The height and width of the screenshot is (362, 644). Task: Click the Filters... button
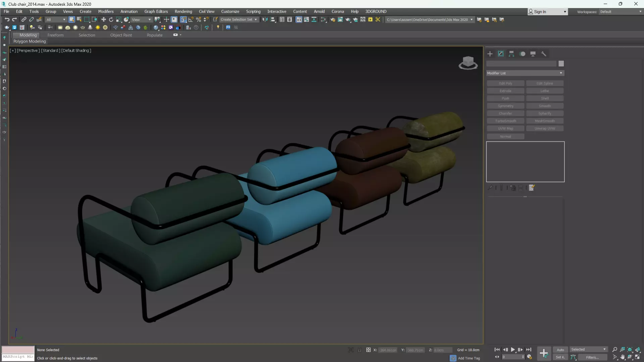592,357
